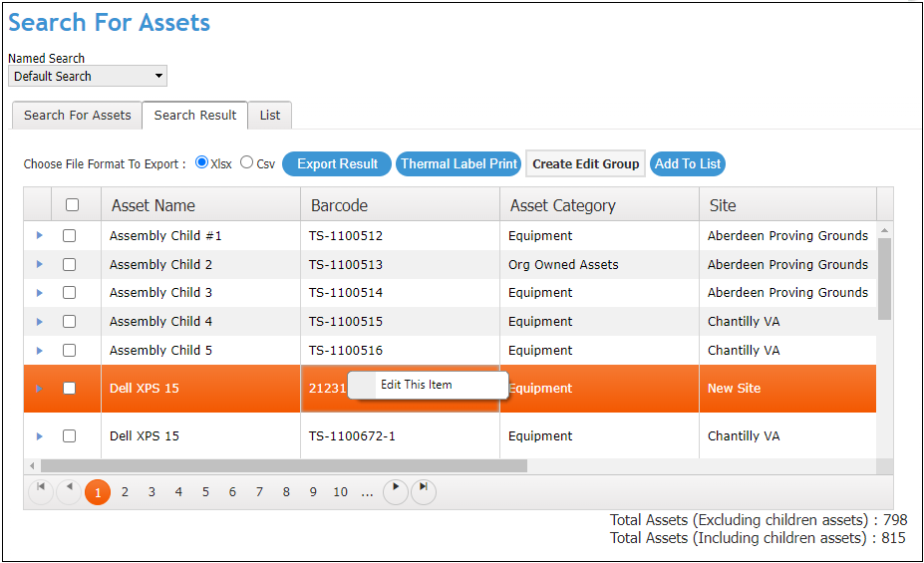Expand the Assembly Child 2 row
This screenshot has width=924, height=563.
click(x=40, y=264)
